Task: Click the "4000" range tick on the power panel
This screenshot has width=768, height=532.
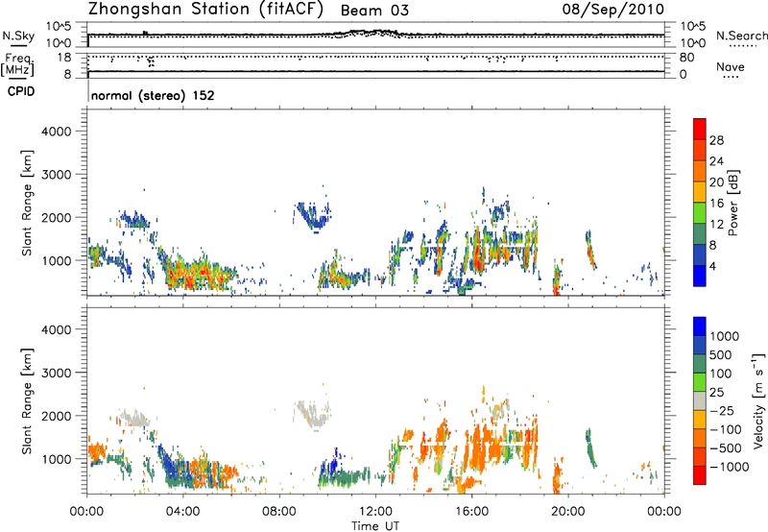Action: 56,132
